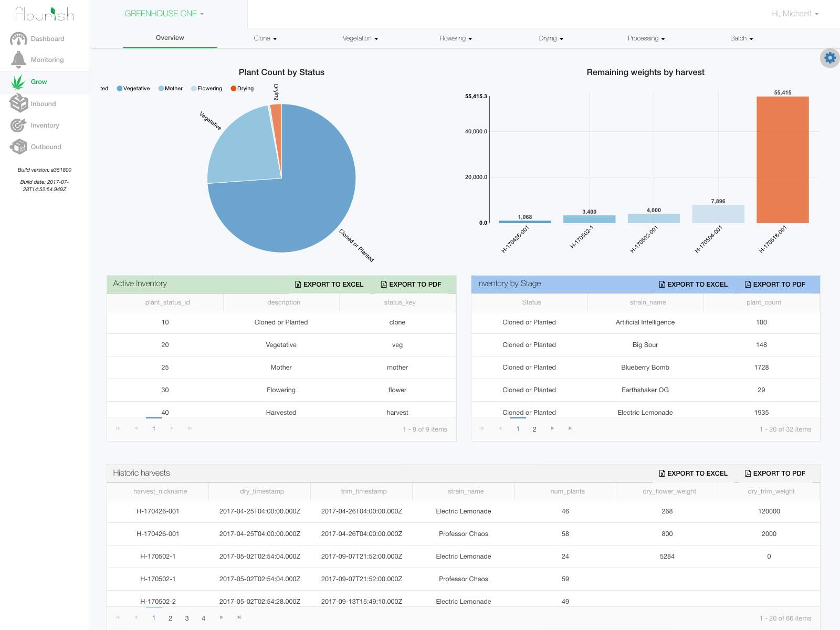Open the Flowering menu item
This screenshot has width=840, height=630.
(455, 38)
